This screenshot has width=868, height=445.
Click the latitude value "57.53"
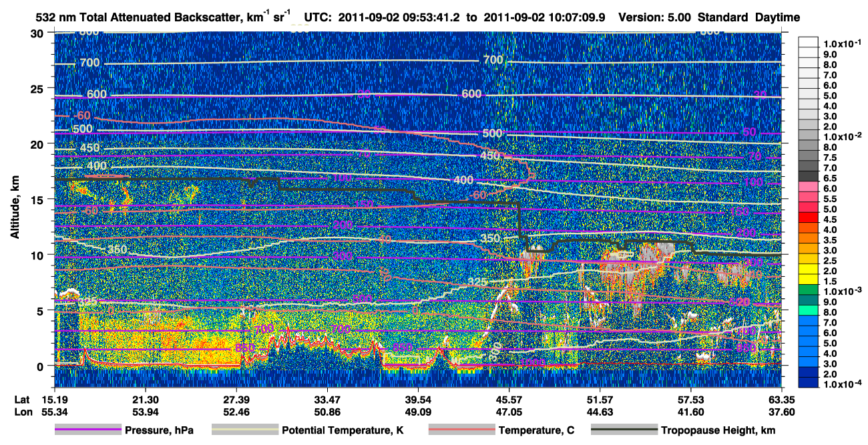(690, 400)
